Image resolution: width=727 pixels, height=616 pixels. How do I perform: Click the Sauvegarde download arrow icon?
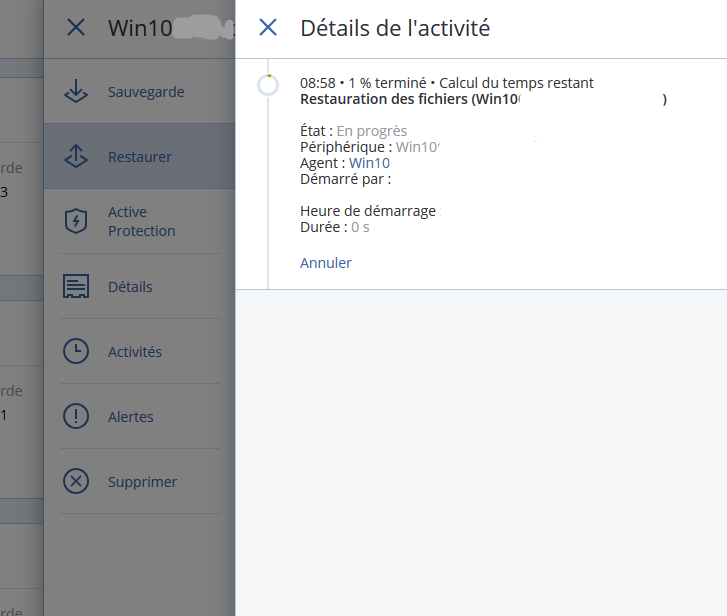click(76, 91)
